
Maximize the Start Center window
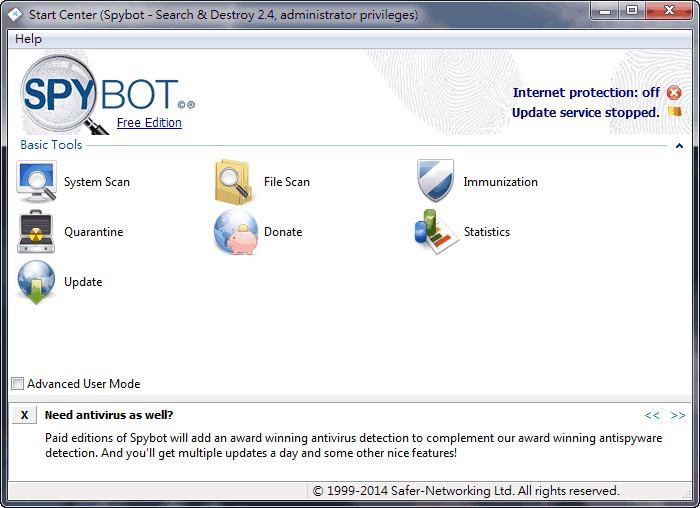point(632,11)
